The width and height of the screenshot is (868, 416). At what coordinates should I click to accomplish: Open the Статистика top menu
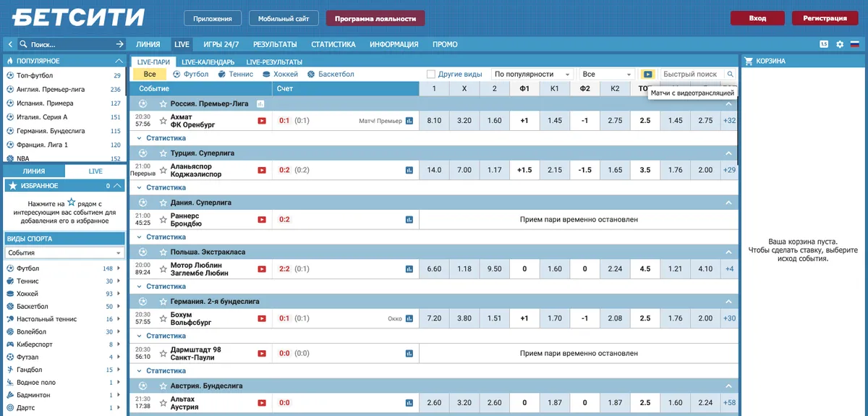pyautogui.click(x=333, y=44)
